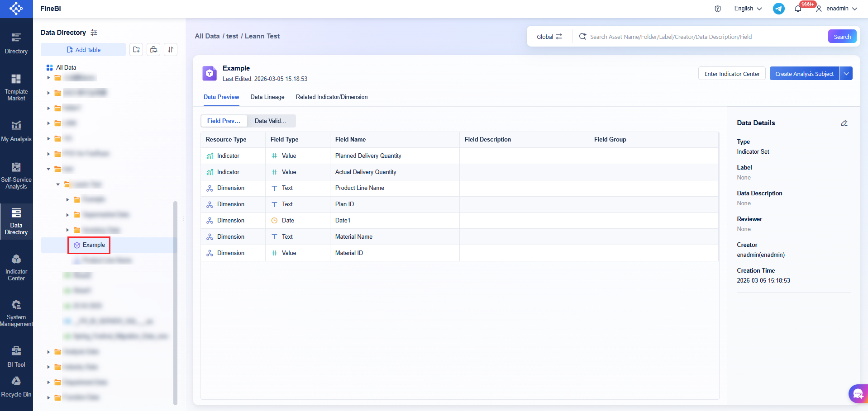Open the Create Analysis Subject dropdown arrow
This screenshot has width=868, height=411.
(846, 74)
